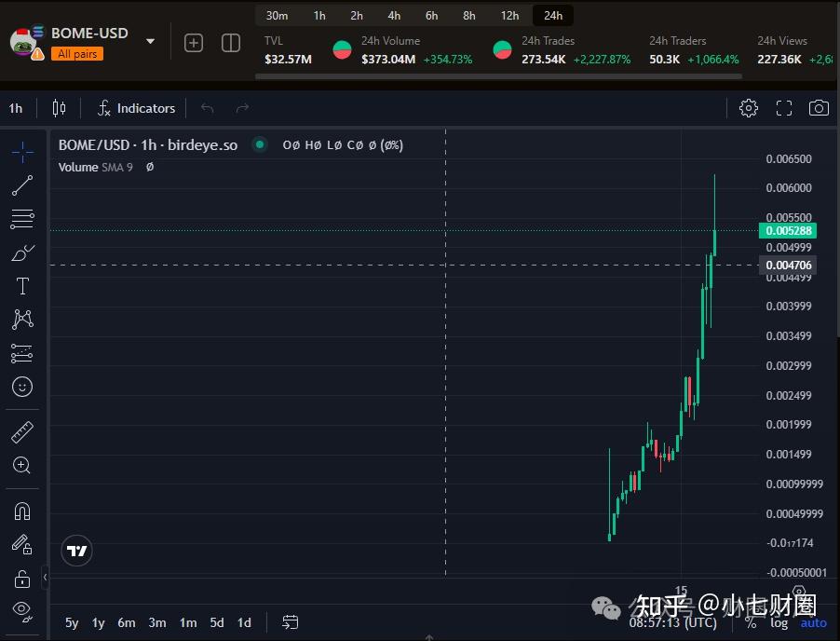Collapse the drawing toolbar side arrow
Image resolution: width=840 pixels, height=641 pixels.
coord(45,578)
